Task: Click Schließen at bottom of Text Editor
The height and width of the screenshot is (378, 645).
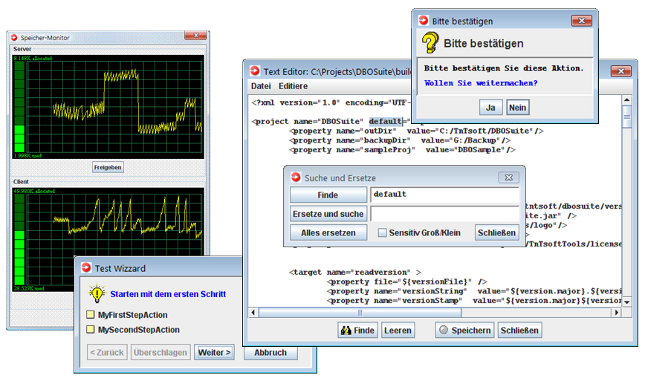Action: [520, 330]
